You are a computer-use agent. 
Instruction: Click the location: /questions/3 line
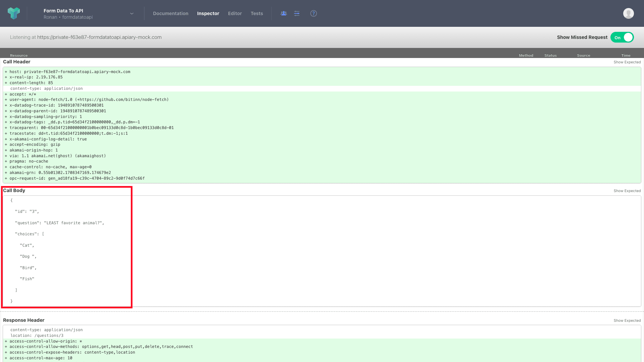[x=322, y=336]
